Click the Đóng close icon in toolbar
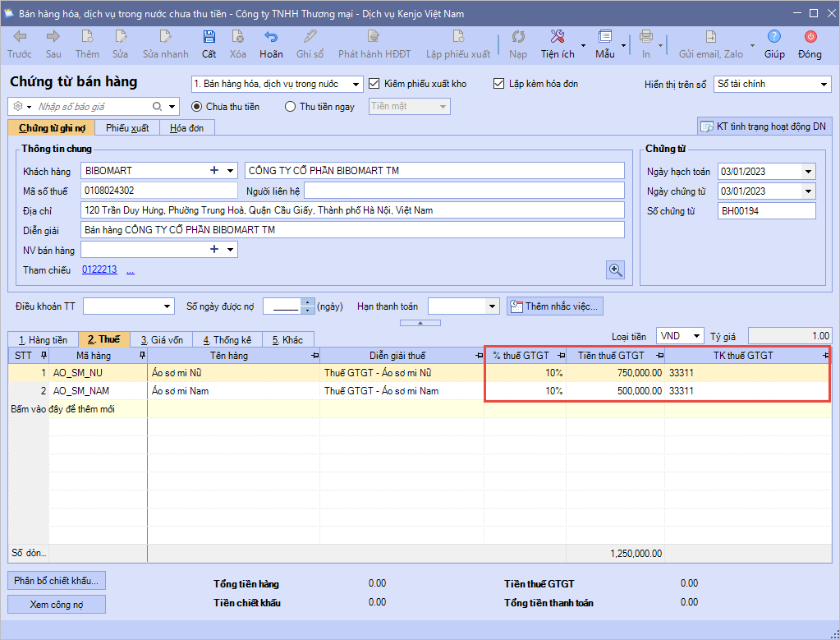 810,37
